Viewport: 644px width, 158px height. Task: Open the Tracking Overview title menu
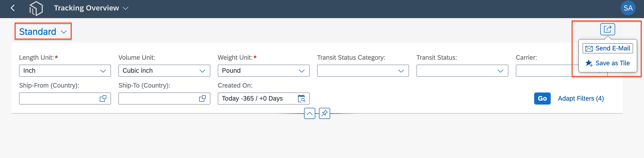click(x=91, y=8)
